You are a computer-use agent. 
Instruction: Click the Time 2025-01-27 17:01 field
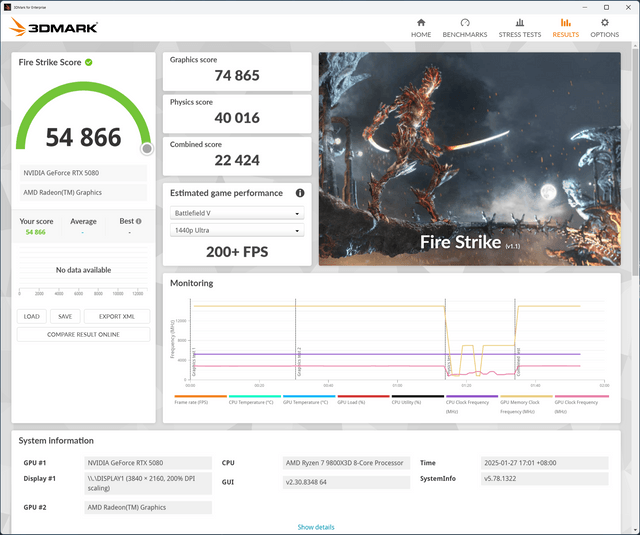[544, 463]
